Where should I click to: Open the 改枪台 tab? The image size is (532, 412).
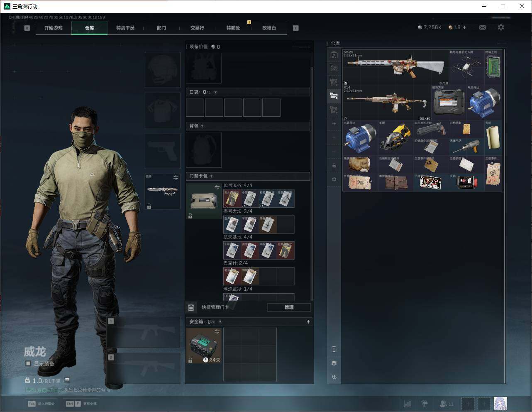pyautogui.click(x=269, y=28)
